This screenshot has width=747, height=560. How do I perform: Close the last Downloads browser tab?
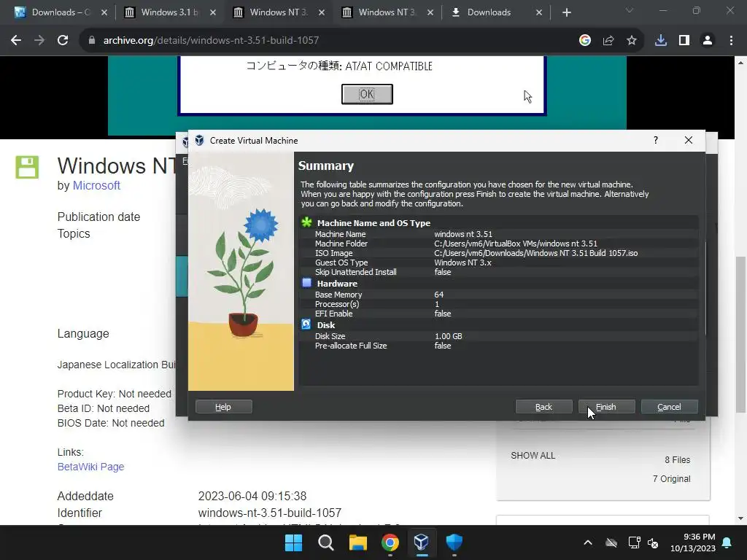coord(539,13)
